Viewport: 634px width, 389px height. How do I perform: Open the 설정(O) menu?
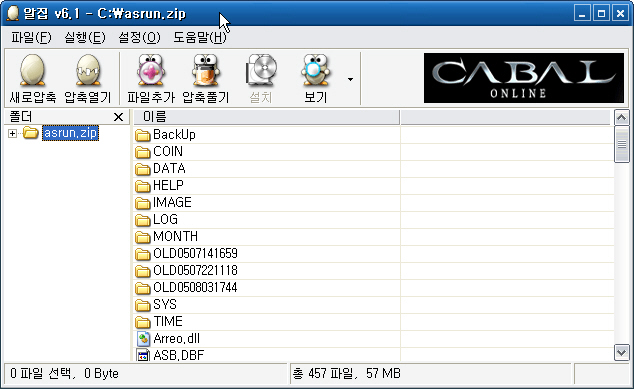[139, 38]
